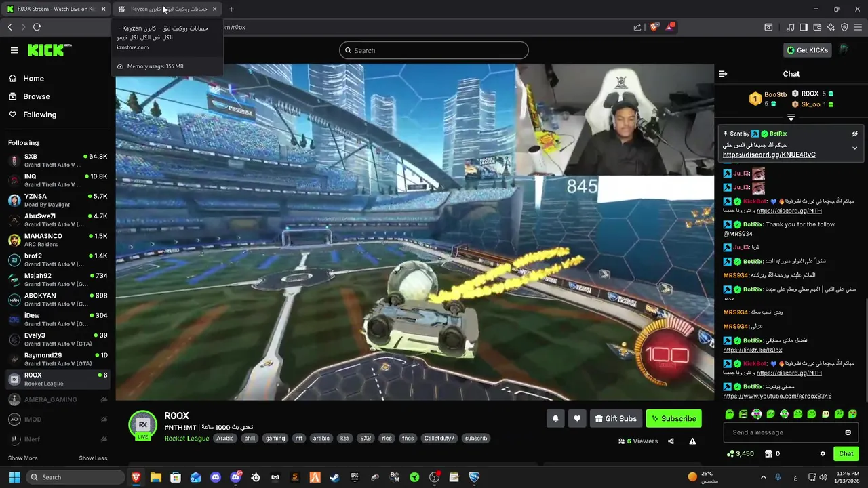
Task: Select the first green quick emote
Action: 730,413
